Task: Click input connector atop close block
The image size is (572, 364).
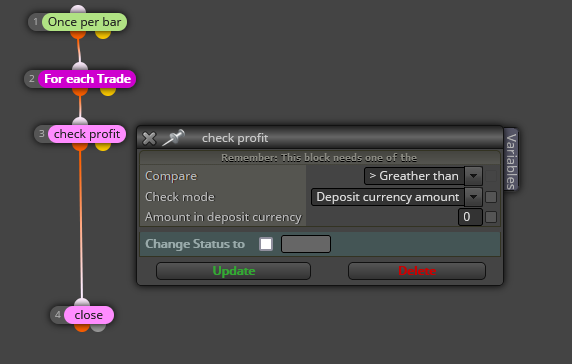Action: 82,302
